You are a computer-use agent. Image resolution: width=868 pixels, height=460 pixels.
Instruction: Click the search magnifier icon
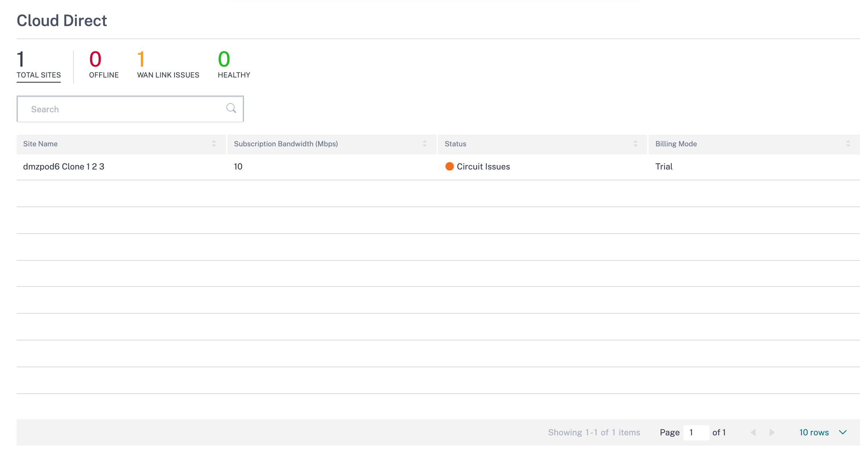coord(231,108)
